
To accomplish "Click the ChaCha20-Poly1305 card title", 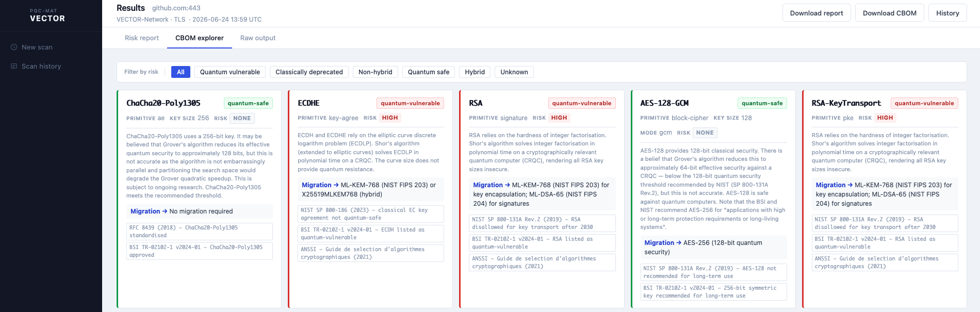I will [164, 103].
